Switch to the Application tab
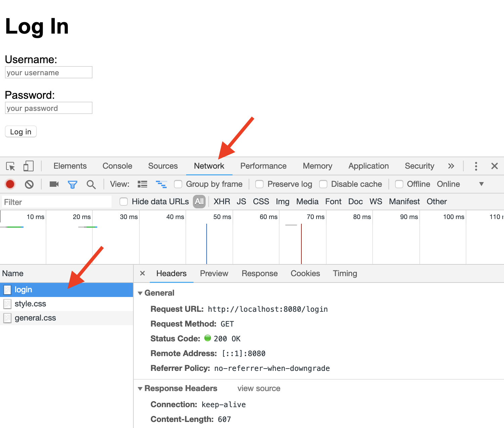 tap(369, 166)
